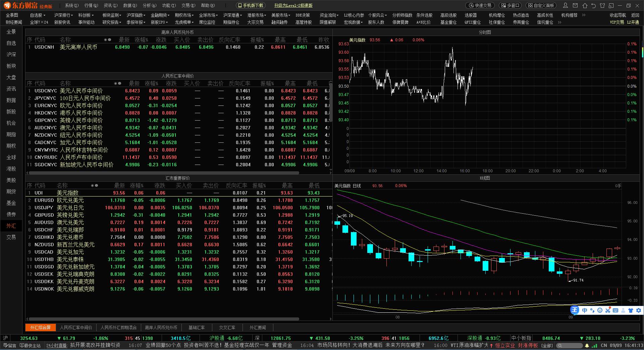Expand more toolbar items via >> chevron

click(x=584, y=15)
